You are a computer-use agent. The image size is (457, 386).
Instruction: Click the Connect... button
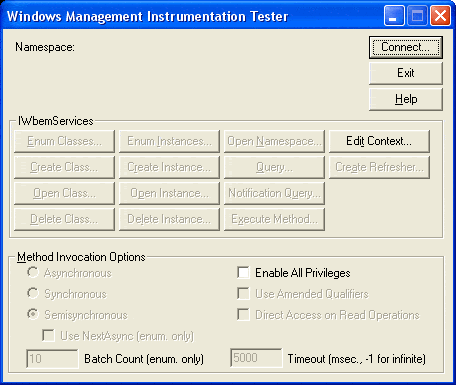coord(406,47)
